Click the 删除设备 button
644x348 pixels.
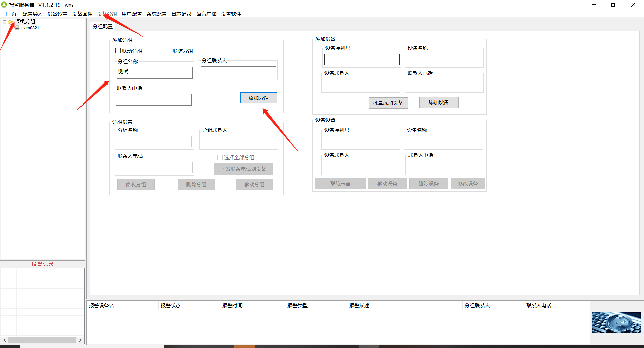click(429, 183)
